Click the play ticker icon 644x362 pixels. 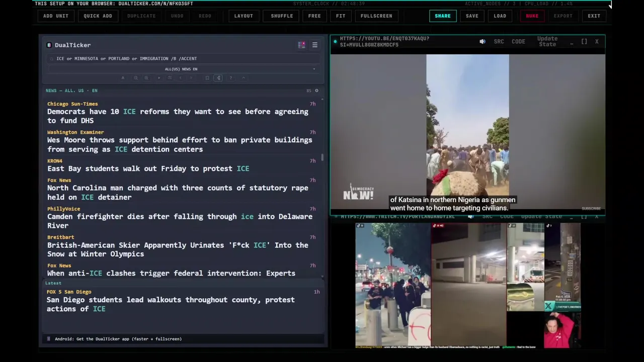pos(159,78)
